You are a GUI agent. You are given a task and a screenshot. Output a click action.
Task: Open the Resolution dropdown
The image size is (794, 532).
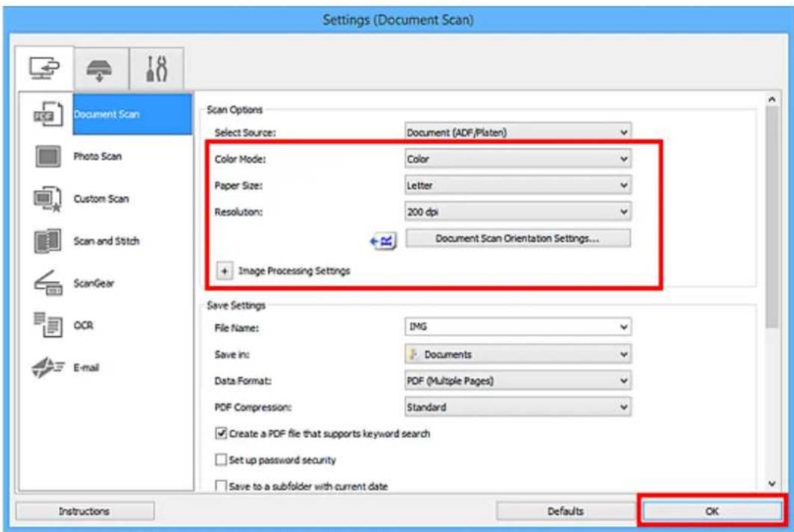[x=517, y=211]
